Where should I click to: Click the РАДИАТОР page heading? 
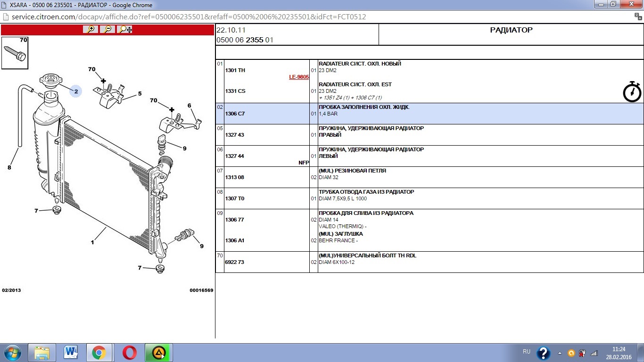pyautogui.click(x=511, y=30)
